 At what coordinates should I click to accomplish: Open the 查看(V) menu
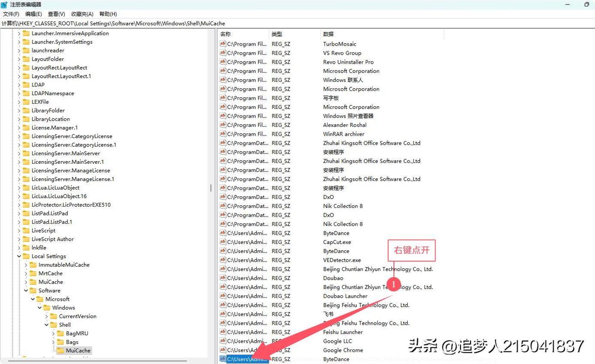[x=56, y=14]
